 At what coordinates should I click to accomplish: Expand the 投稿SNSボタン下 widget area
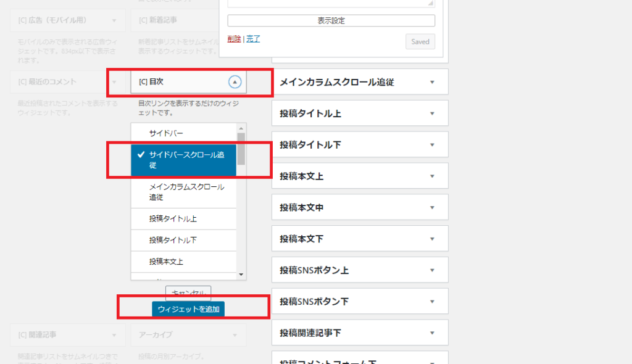coord(432,302)
